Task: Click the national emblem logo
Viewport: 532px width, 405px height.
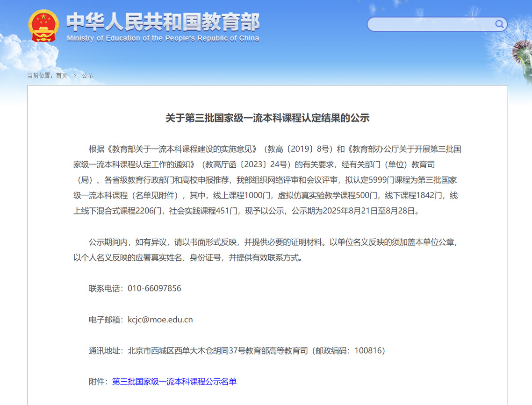Action: click(43, 26)
